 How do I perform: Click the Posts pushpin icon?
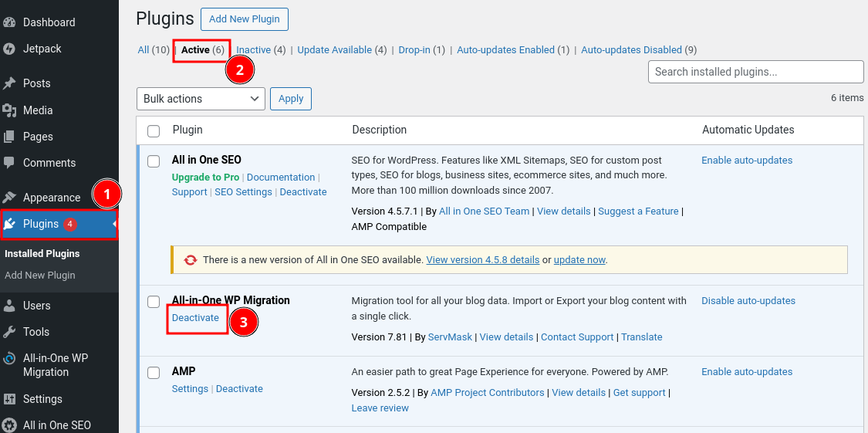[10, 83]
